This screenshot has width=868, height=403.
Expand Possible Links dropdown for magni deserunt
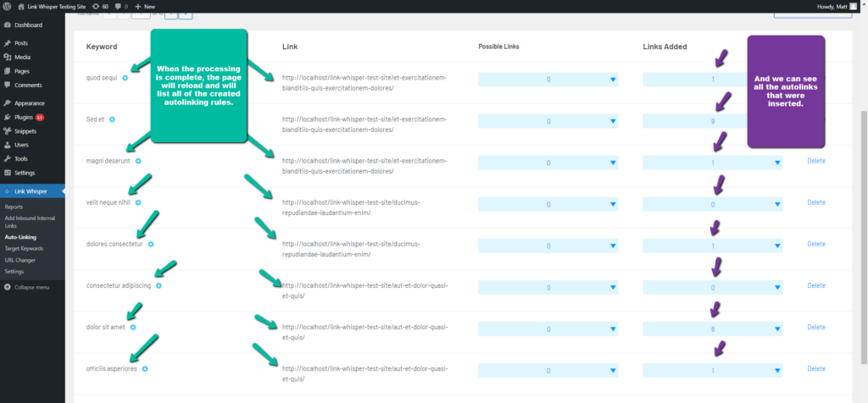pos(548,163)
